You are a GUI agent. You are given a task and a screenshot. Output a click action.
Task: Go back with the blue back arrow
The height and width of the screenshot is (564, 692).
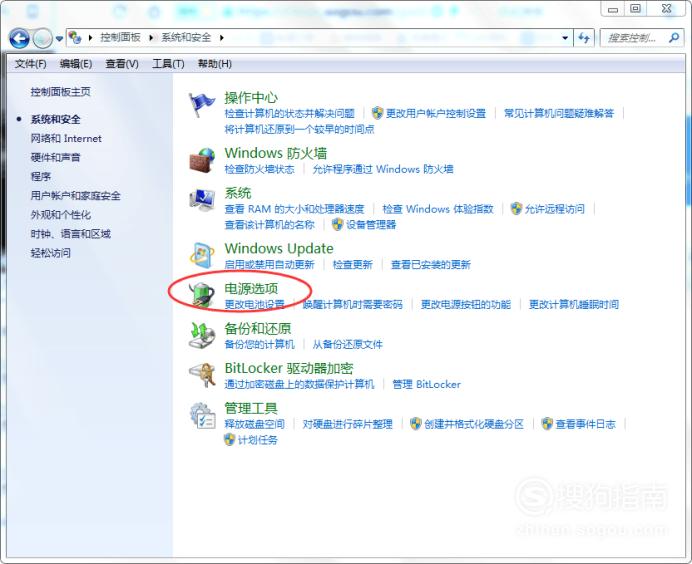[19, 38]
